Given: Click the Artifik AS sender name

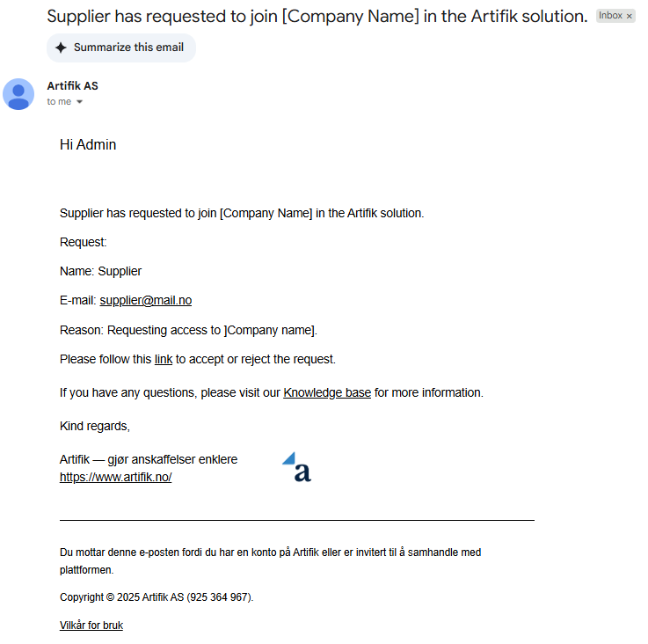Looking at the screenshot, I should click(x=72, y=86).
